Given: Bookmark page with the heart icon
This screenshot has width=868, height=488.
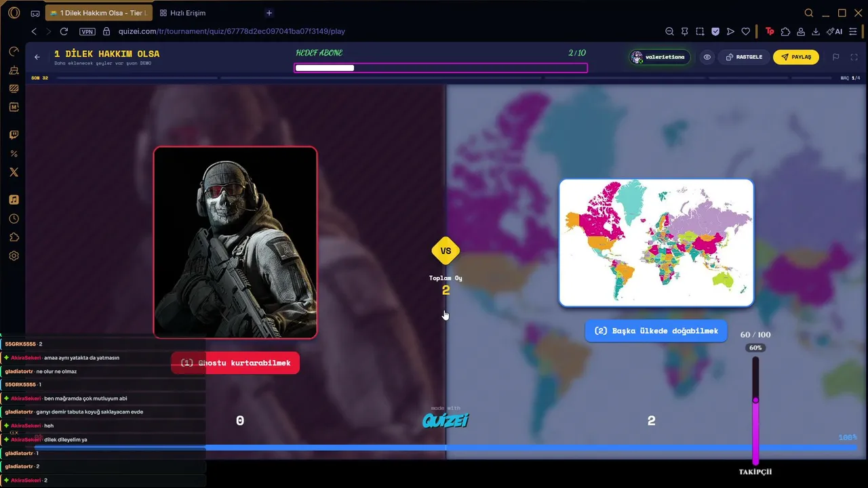Looking at the screenshot, I should tap(746, 31).
